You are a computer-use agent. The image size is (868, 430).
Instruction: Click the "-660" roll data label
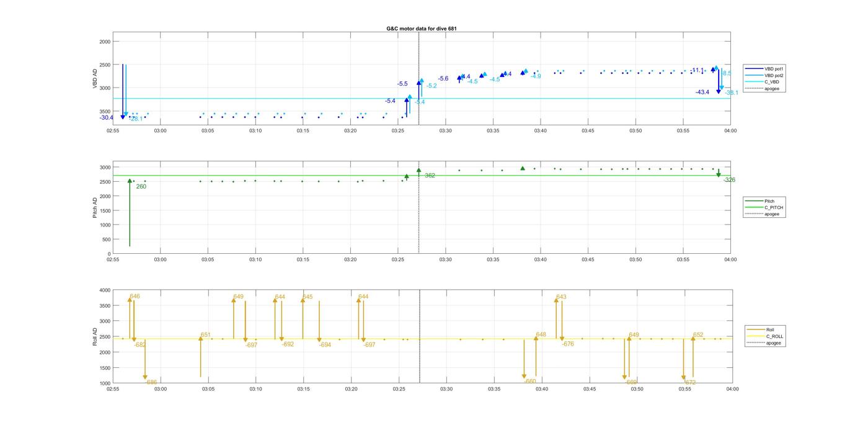[530, 382]
